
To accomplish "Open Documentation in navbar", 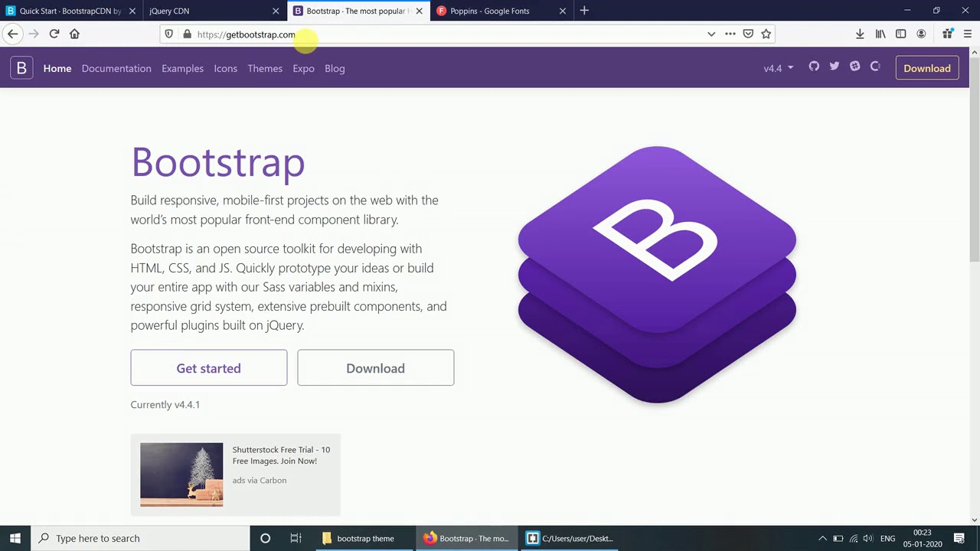I will (x=116, y=68).
